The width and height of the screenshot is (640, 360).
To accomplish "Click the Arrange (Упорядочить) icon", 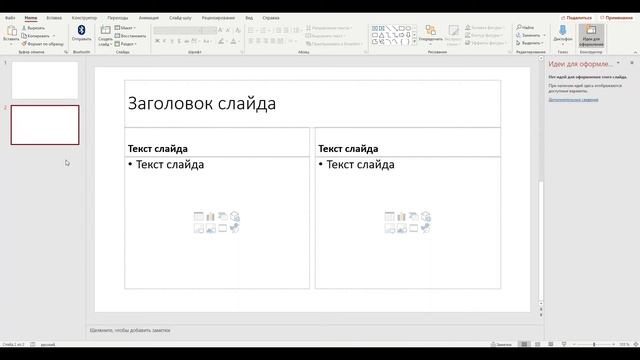I will tap(431, 31).
